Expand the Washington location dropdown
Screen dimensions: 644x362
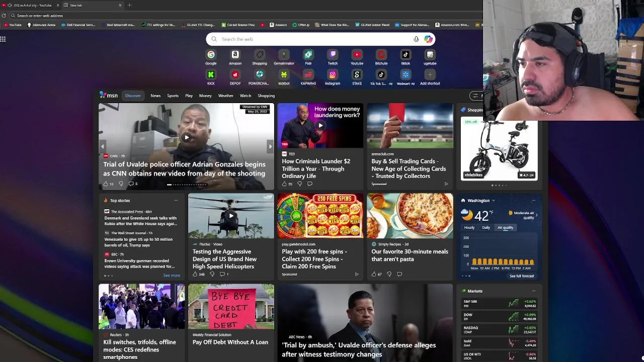(493, 201)
